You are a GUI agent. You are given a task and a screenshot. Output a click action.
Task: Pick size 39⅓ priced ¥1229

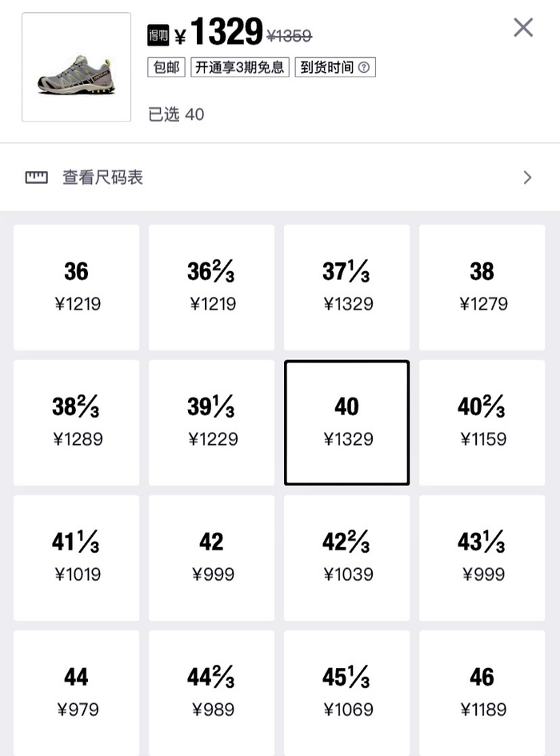point(210,422)
